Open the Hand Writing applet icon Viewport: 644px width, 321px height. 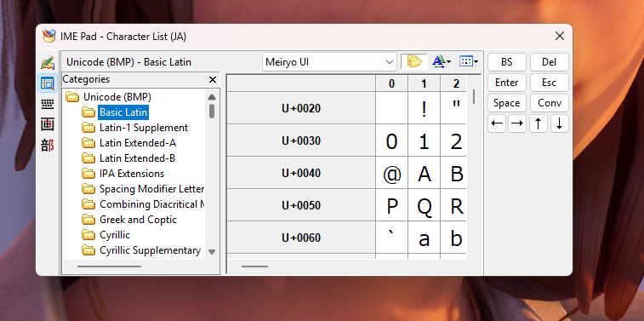(x=48, y=63)
